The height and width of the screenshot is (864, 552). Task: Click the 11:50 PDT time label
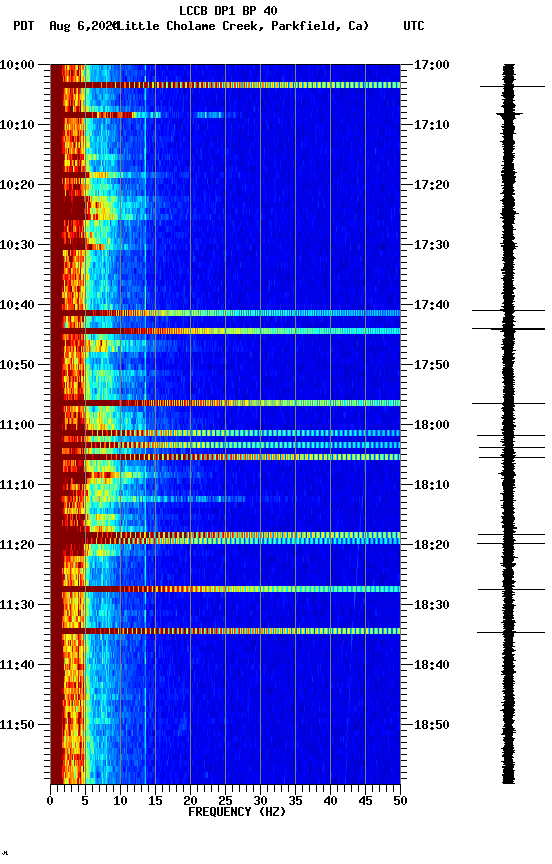click(17, 726)
